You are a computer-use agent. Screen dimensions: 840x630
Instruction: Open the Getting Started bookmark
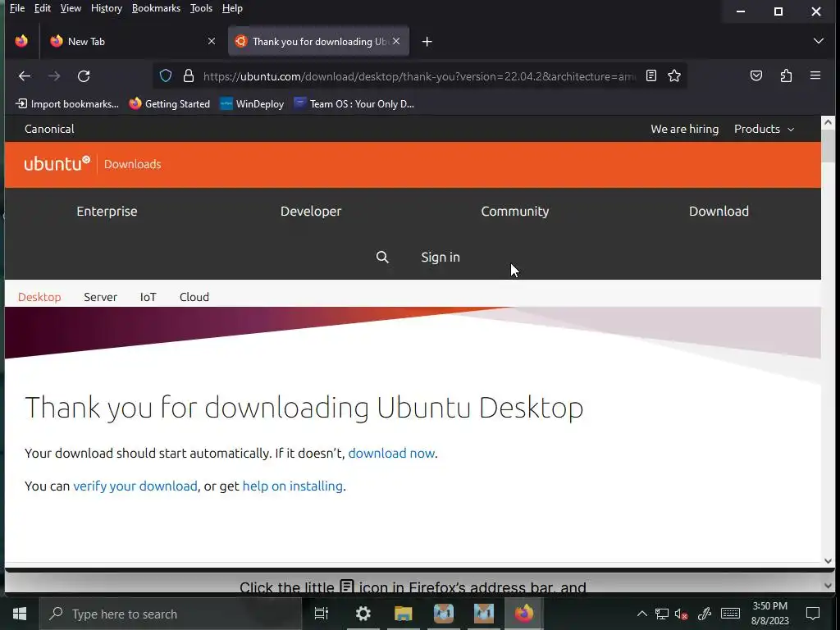pos(169,104)
